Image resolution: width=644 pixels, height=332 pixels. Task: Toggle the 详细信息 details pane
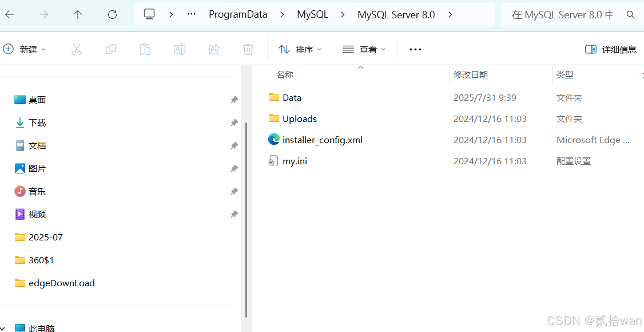click(x=611, y=49)
